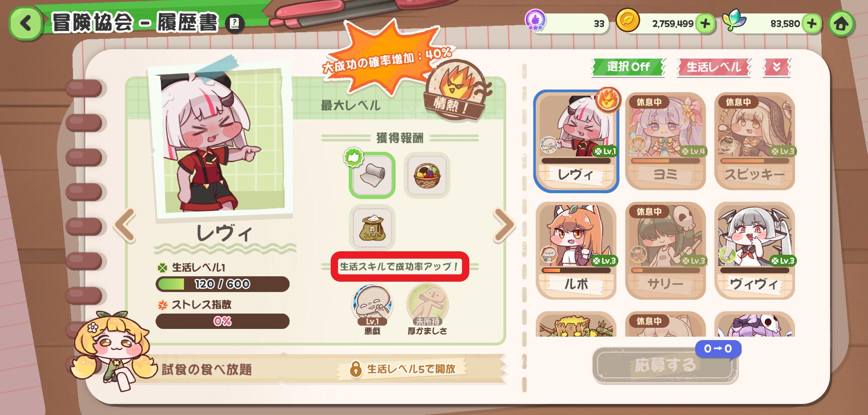Tap the home icon button
This screenshot has height=415, width=868.
pos(841,24)
